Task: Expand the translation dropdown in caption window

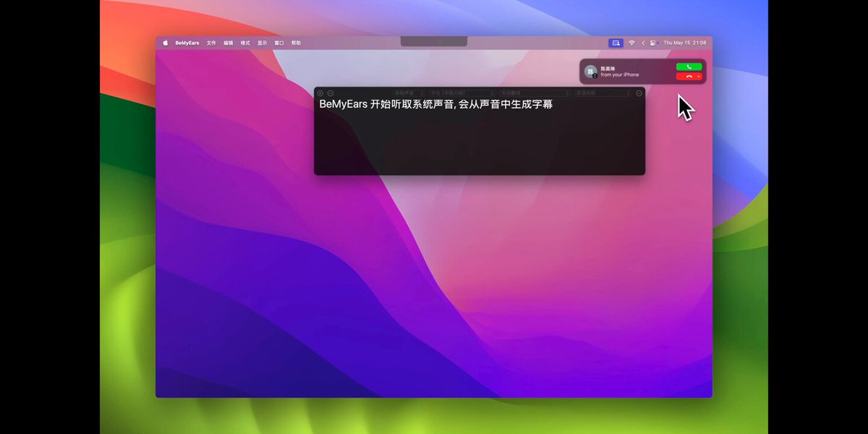Action: point(532,93)
